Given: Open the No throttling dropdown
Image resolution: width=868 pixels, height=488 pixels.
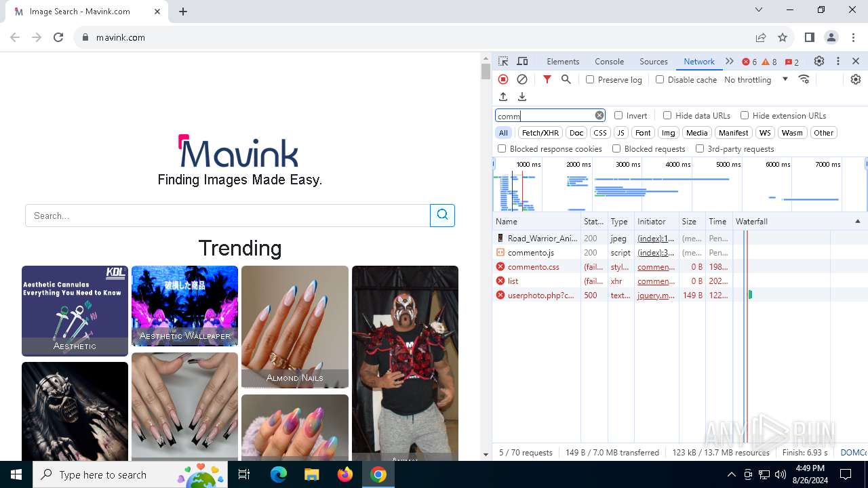Looking at the screenshot, I should click(x=756, y=79).
